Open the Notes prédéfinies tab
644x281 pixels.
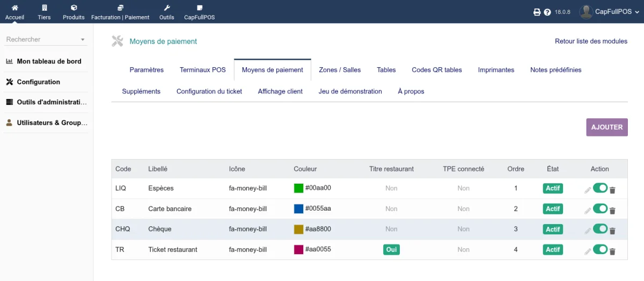pos(556,70)
